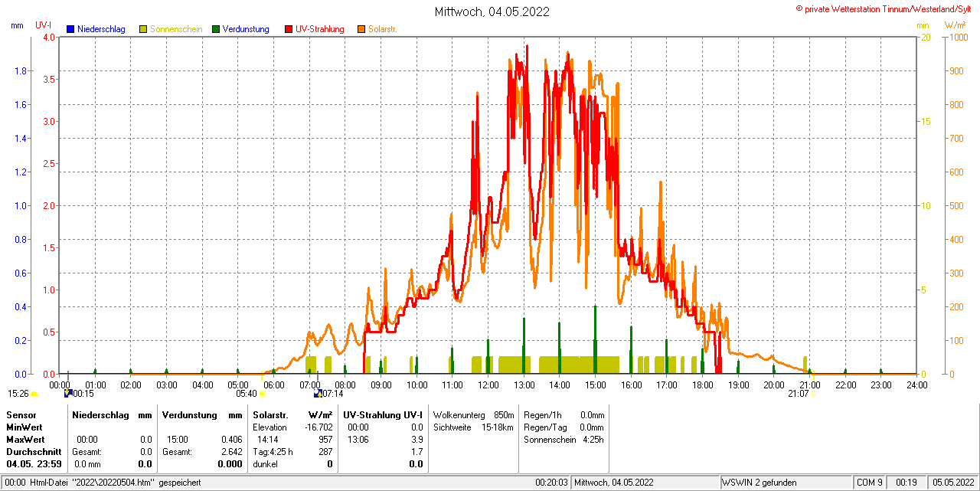
Task: Click the Niederschlag column header in table
Action: point(100,414)
